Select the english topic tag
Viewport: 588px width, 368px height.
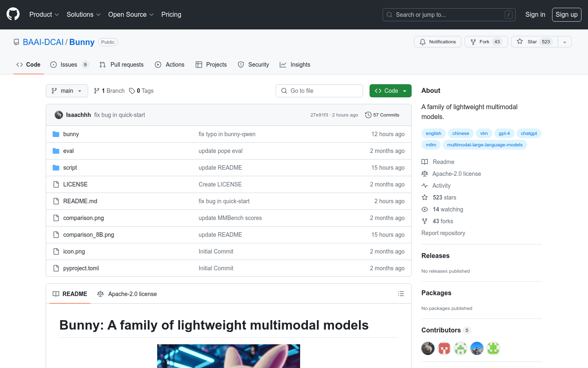[434, 133]
